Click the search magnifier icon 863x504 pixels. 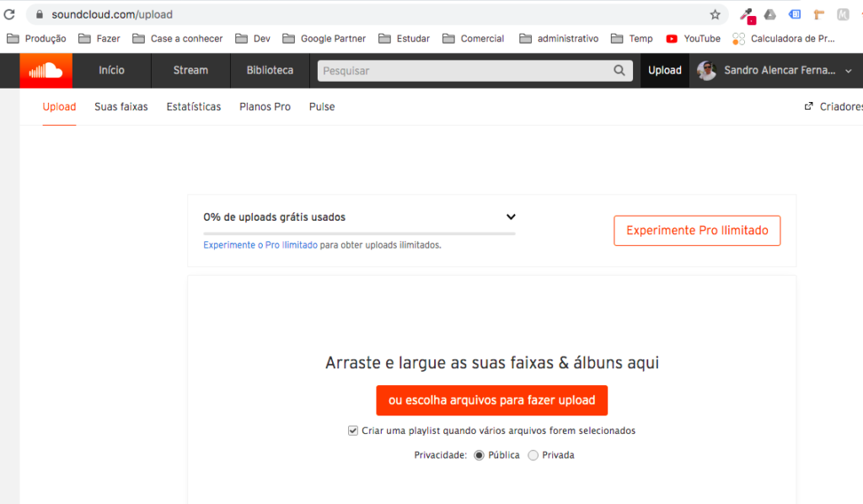(x=619, y=71)
